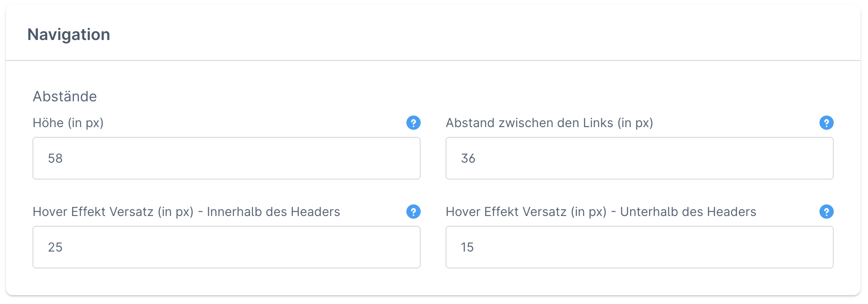Click the "Abstand zwischen den Links" label text
The height and width of the screenshot is (304, 868).
(x=549, y=123)
